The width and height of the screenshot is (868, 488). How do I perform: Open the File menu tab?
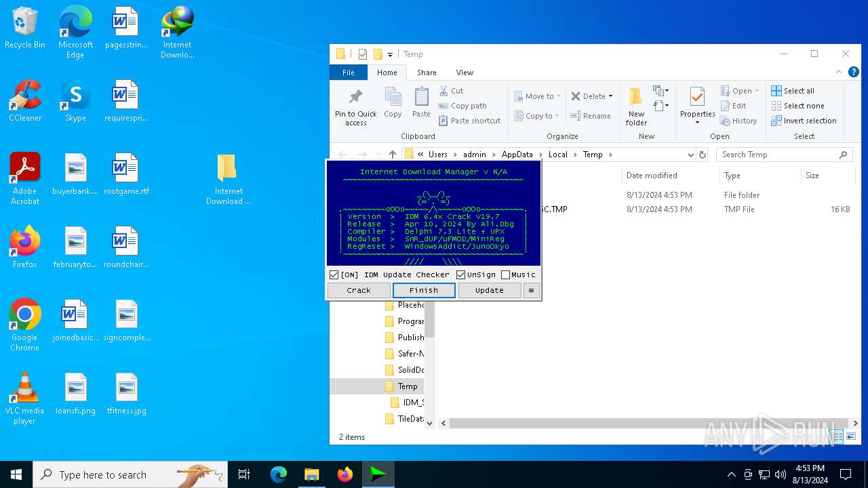pos(348,73)
